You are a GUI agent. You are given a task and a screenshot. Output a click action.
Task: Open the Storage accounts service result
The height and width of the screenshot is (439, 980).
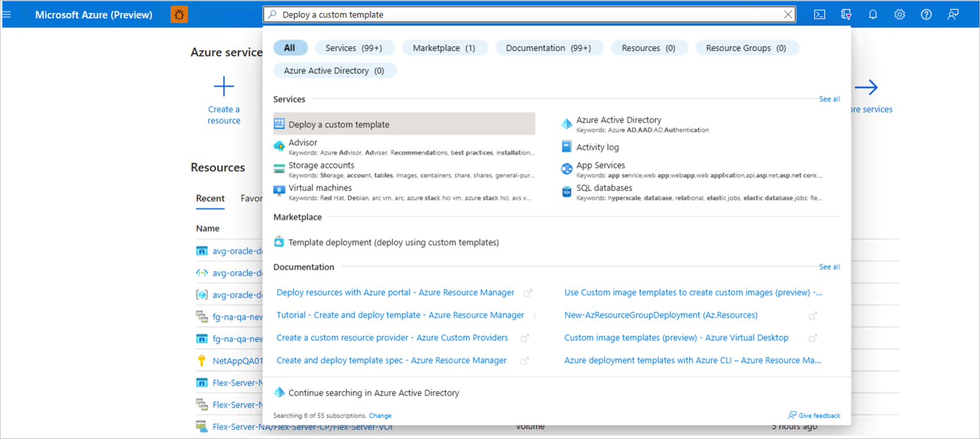404,169
